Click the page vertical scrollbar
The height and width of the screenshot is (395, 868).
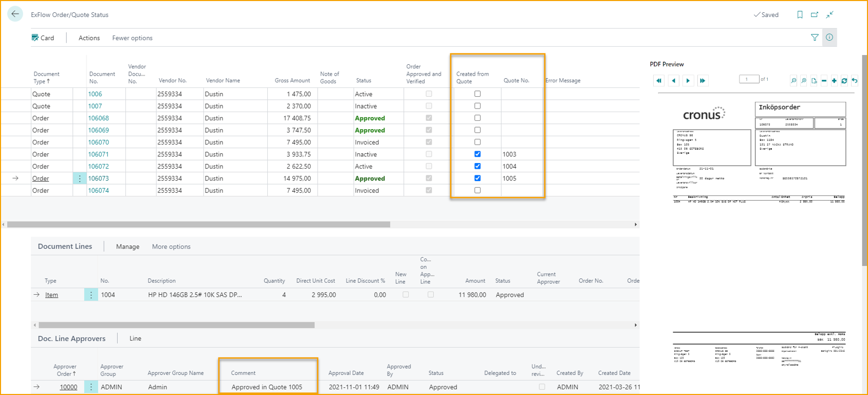tap(864, 159)
